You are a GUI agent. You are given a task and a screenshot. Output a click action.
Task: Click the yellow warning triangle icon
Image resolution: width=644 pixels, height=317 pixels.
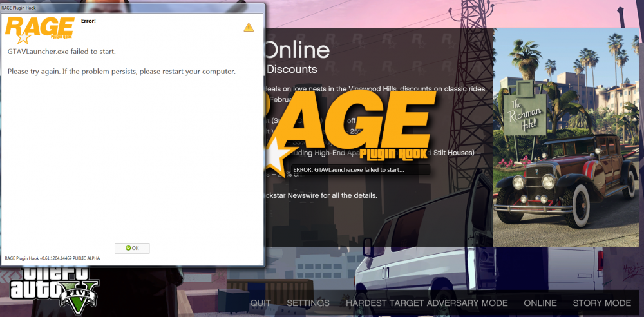coord(249,27)
